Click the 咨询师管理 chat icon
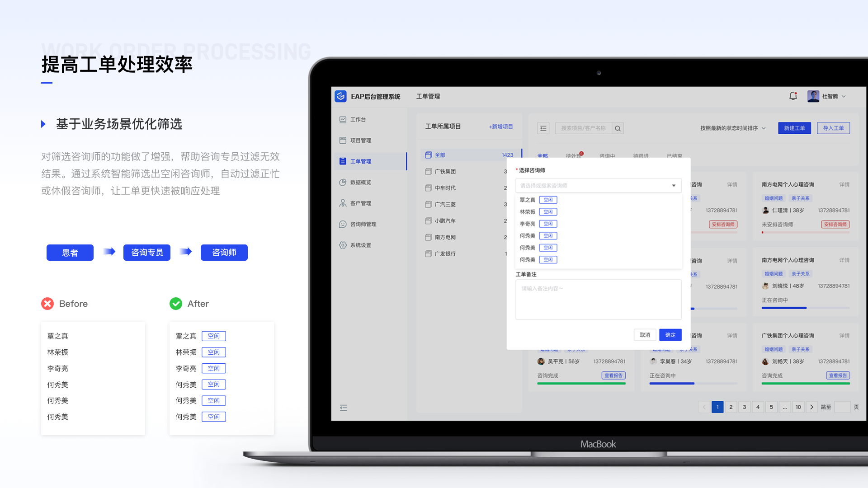 [x=343, y=224]
